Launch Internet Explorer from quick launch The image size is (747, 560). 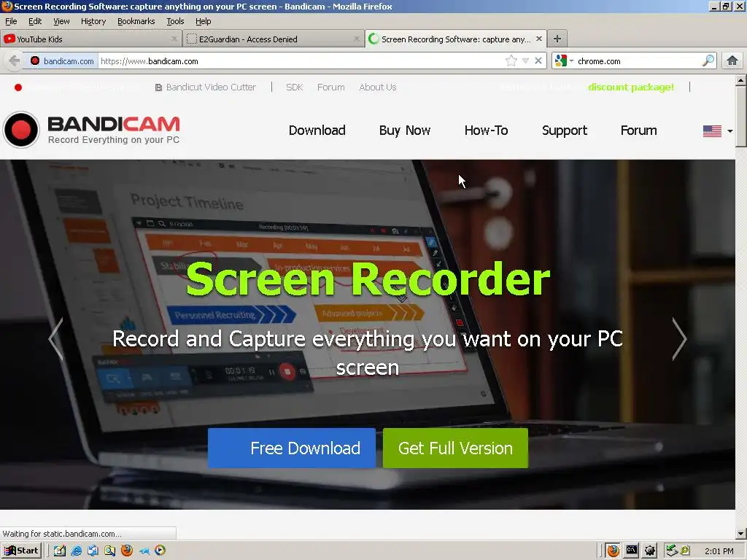76,551
